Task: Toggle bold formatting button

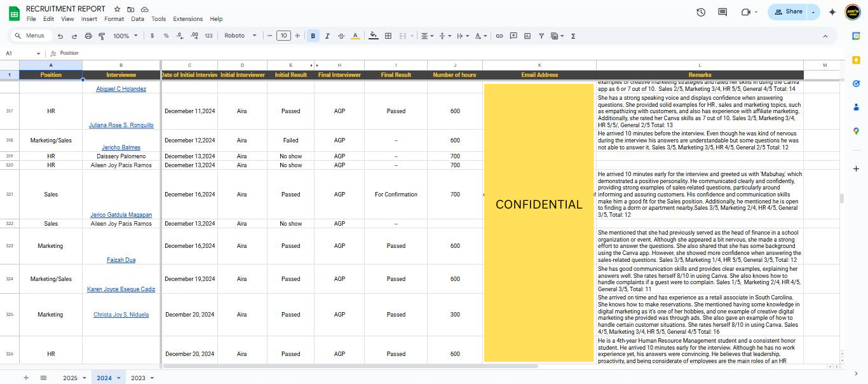Action: (313, 36)
